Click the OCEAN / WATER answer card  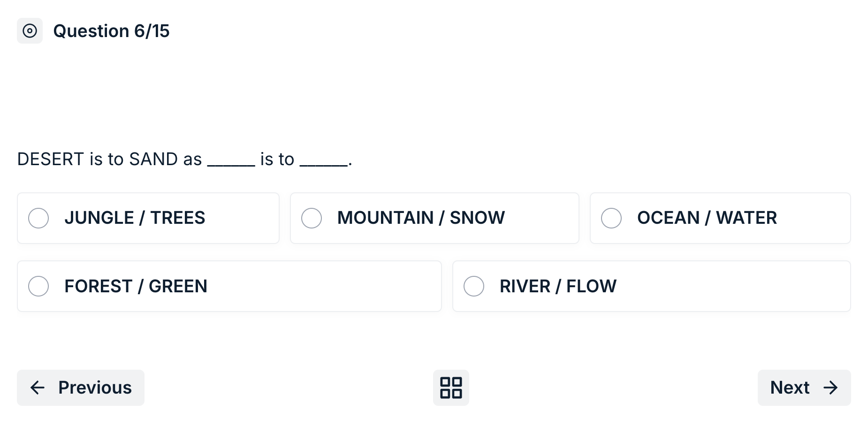(x=720, y=218)
